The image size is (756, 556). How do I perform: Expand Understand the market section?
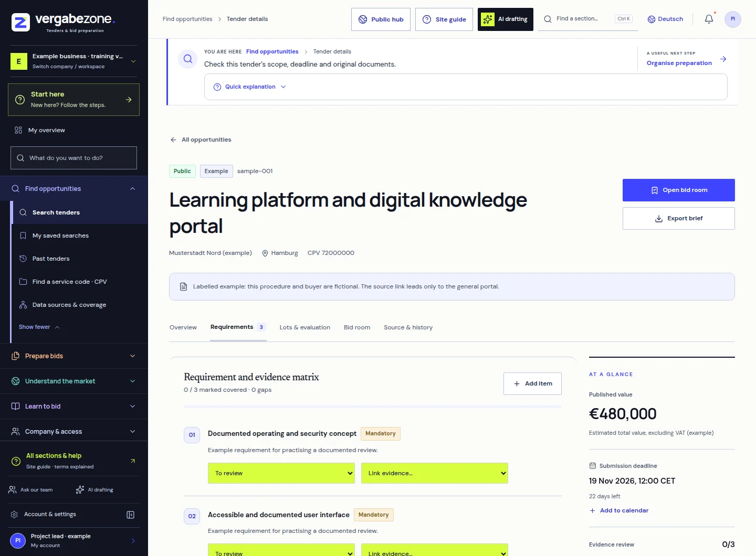pyautogui.click(x=73, y=381)
